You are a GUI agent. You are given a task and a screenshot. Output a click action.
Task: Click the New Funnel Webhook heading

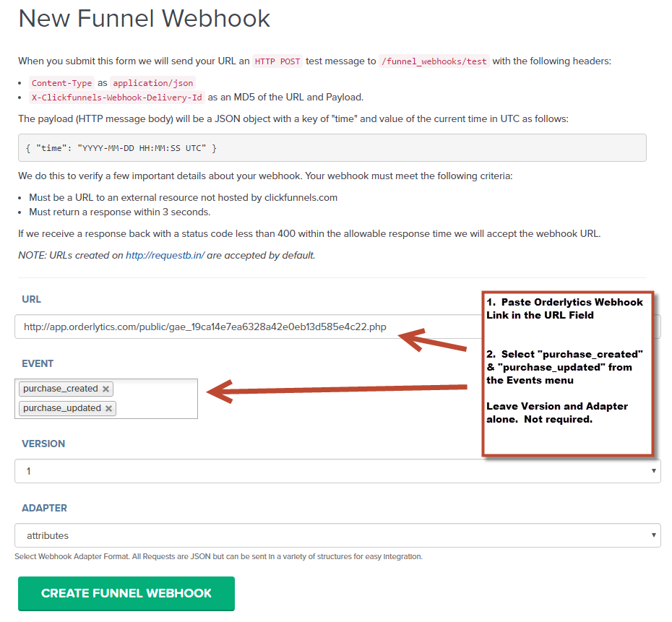pos(145,18)
